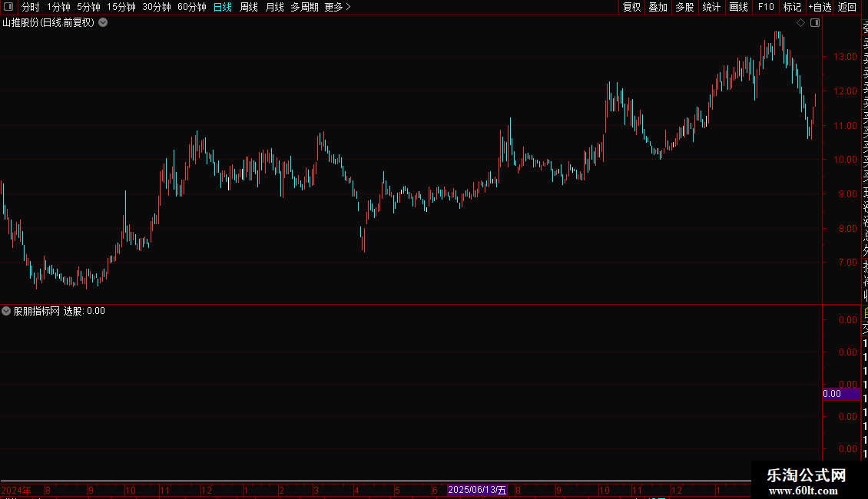Toggle the left sidebar panel icon
The image size is (868, 499).
pyautogui.click(x=8, y=7)
